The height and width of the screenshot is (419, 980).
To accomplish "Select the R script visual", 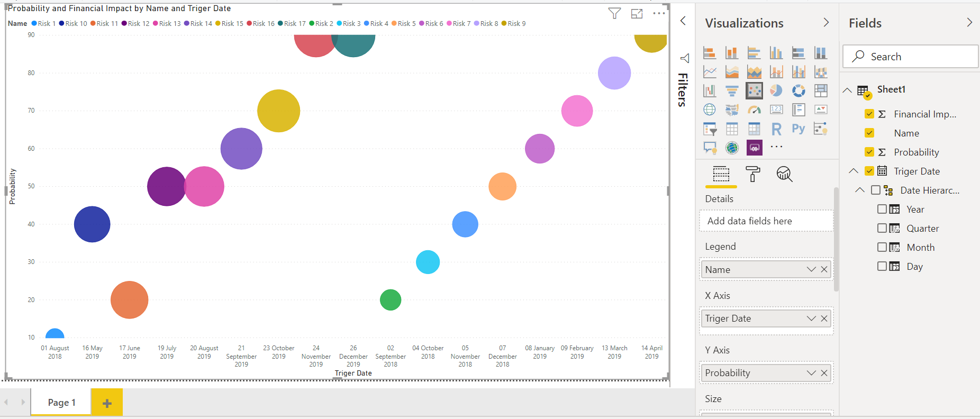I will click(x=776, y=129).
